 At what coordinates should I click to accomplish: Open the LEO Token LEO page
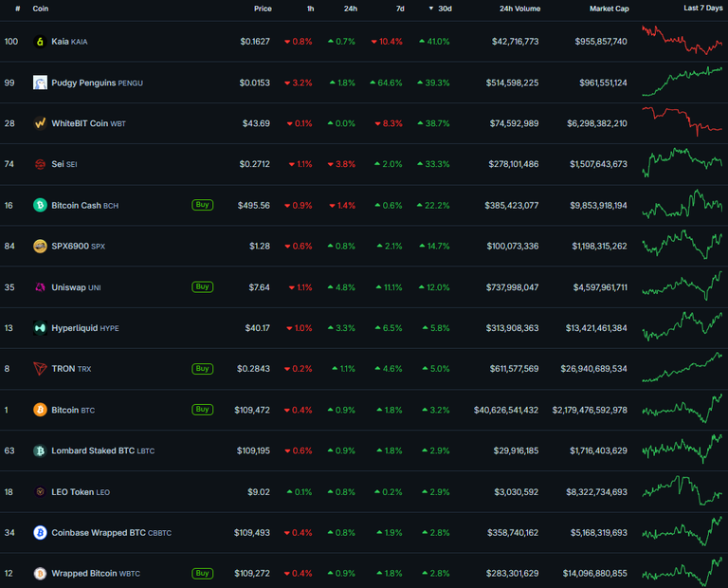81,492
